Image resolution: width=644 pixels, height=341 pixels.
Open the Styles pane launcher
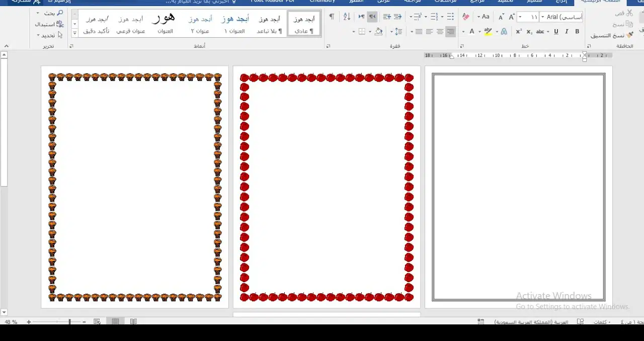(71, 46)
